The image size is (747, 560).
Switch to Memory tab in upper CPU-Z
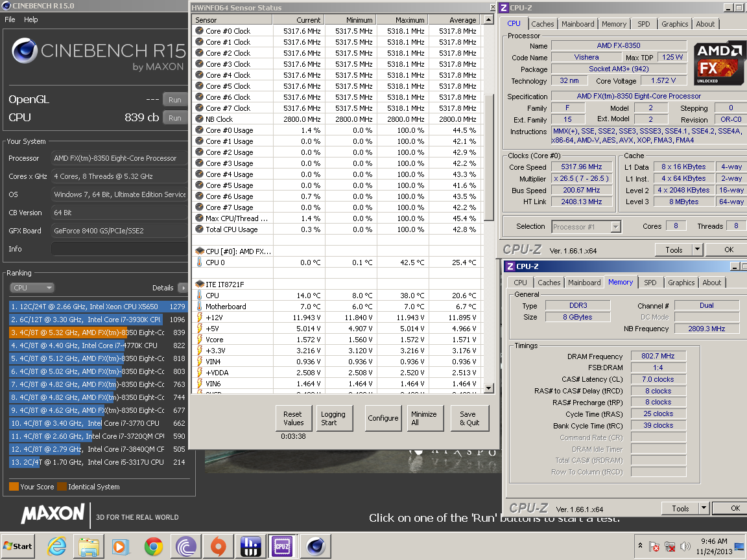tap(613, 24)
